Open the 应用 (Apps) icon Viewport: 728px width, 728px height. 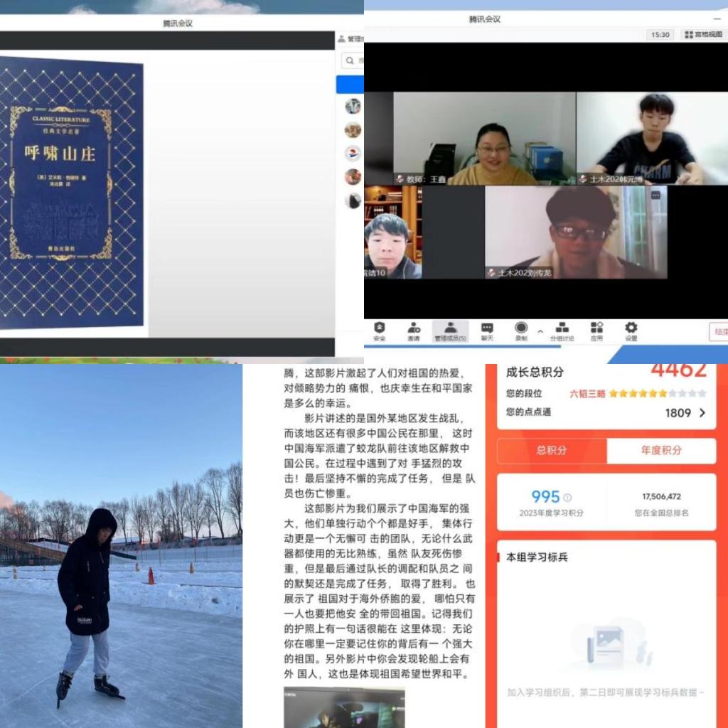pos(596,331)
